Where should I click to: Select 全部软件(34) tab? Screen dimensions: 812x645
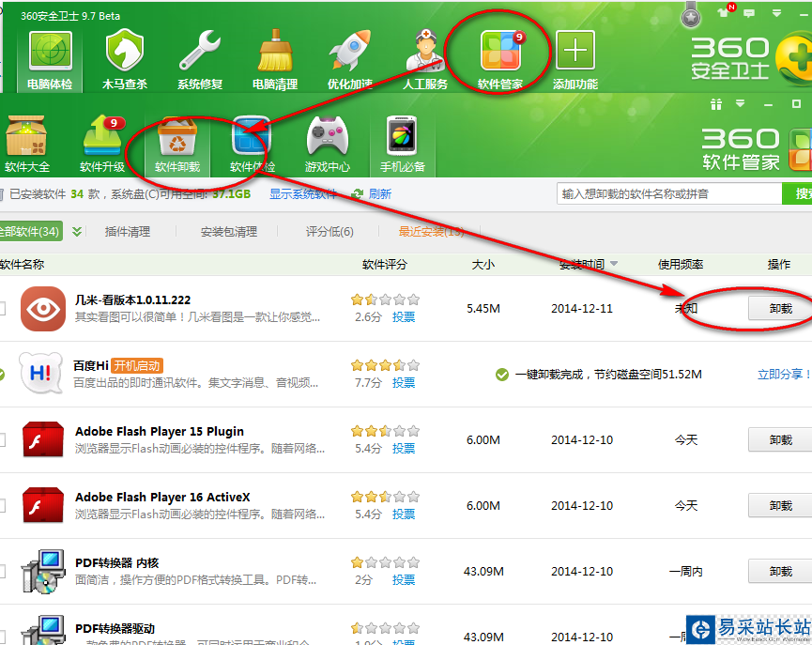pyautogui.click(x=30, y=231)
